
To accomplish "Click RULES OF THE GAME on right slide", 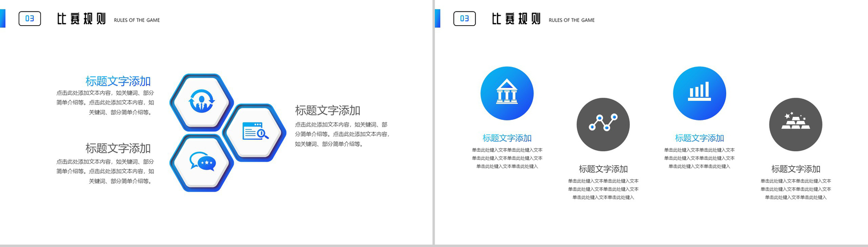I will point(571,20).
